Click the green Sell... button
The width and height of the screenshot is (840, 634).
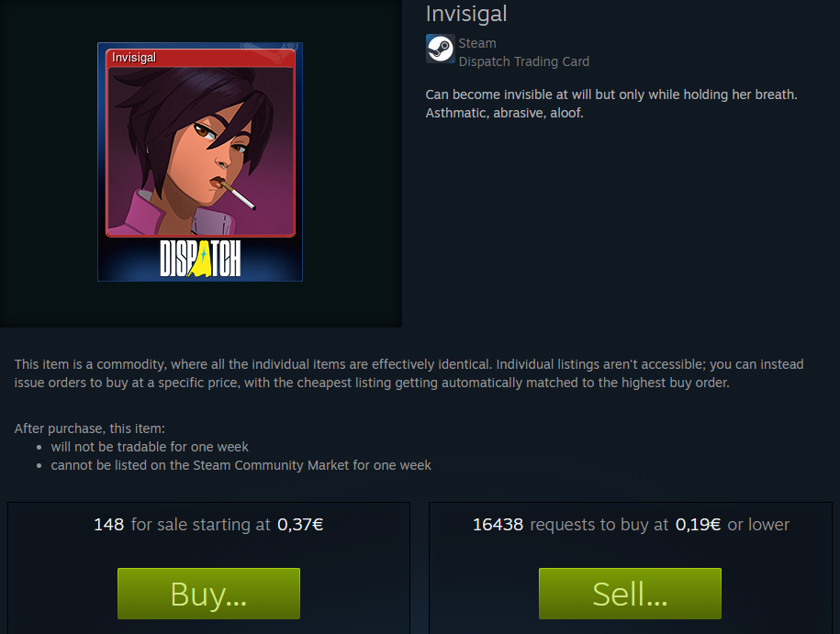(x=630, y=594)
